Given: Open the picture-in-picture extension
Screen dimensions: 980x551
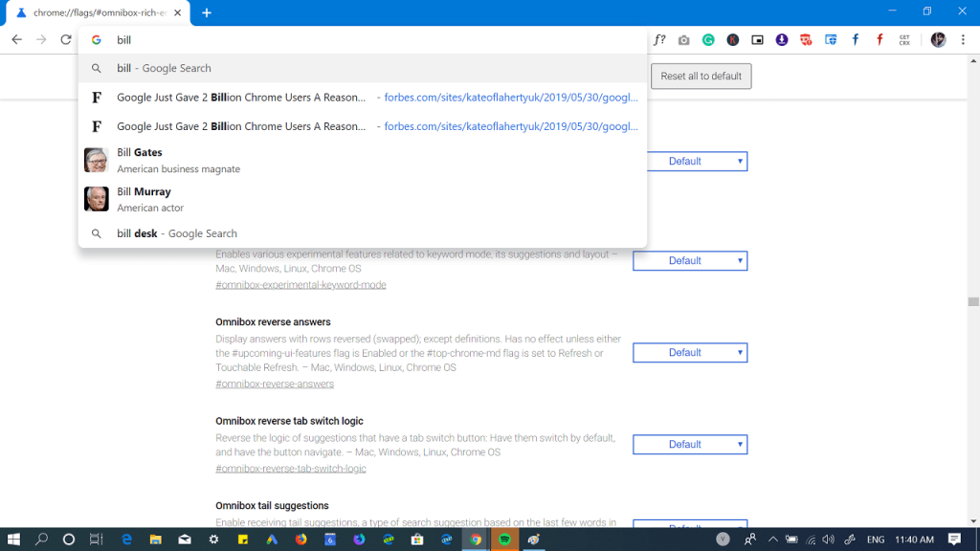Looking at the screenshot, I should click(x=757, y=40).
